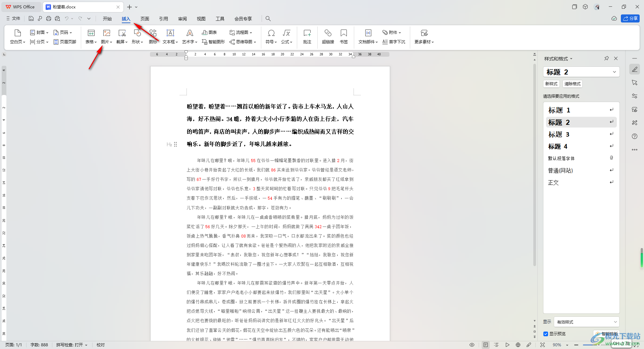Add a 批注 comment
Screen dimensions: 644x349
coord(307,37)
